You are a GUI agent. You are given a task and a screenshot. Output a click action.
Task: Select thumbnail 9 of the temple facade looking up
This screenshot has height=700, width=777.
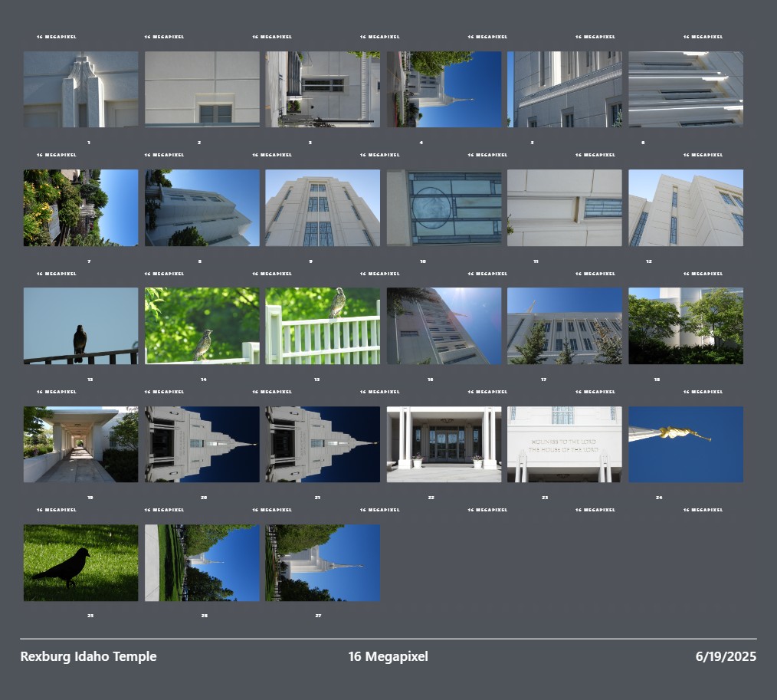point(323,208)
